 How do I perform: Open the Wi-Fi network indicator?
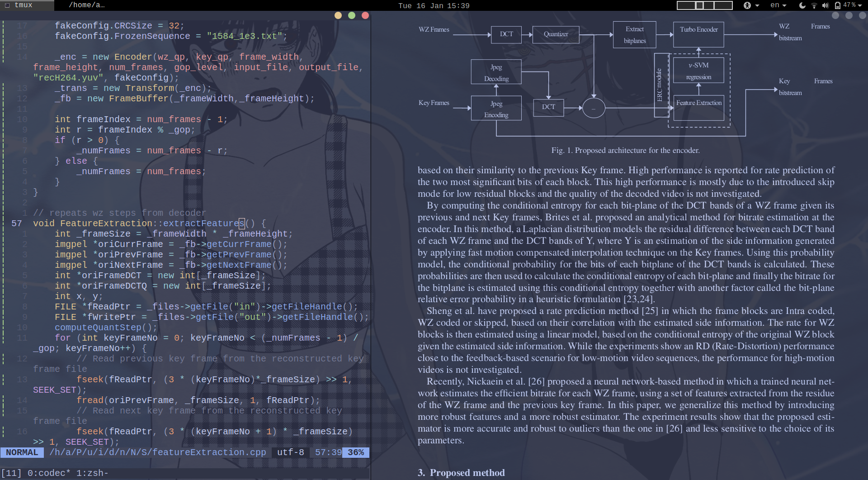[814, 5]
